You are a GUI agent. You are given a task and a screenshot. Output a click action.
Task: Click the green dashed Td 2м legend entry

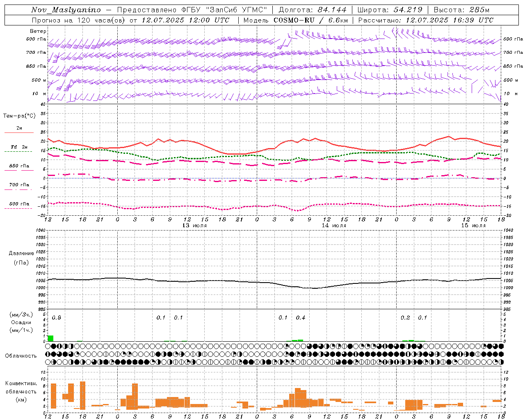[19, 148]
